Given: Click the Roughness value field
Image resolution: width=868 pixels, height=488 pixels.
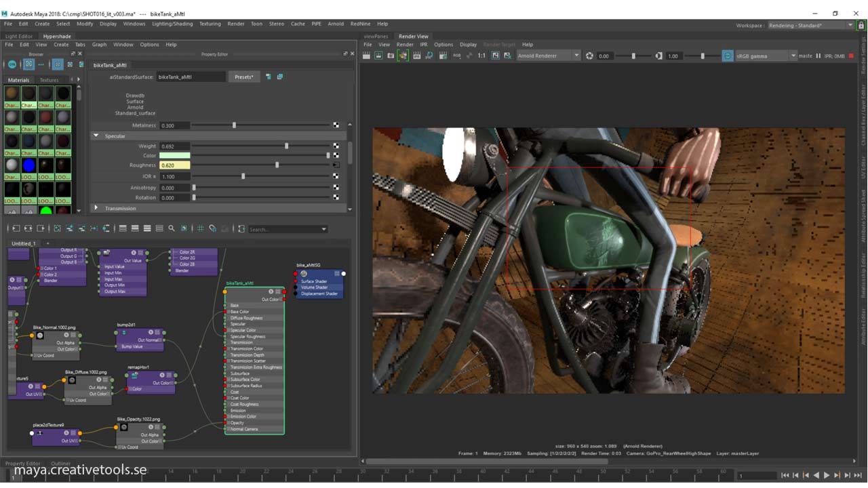Looking at the screenshot, I should click(x=174, y=165).
